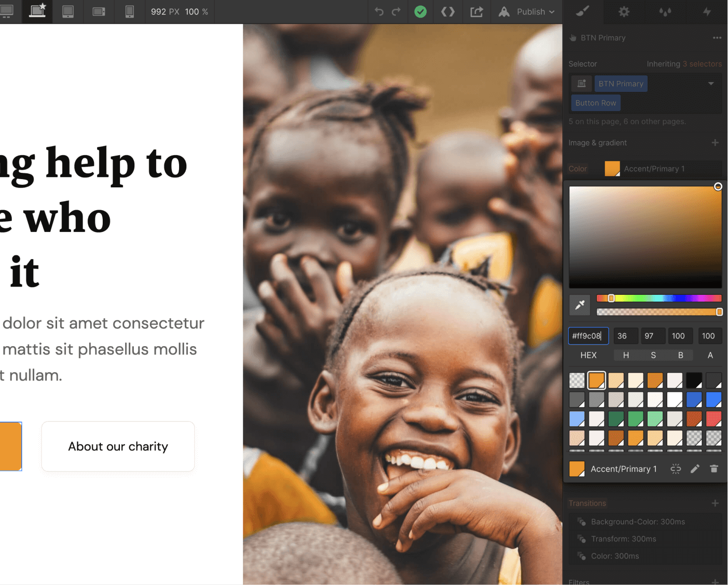Select the black color swatch
The width and height of the screenshot is (728, 585).
coord(694,380)
